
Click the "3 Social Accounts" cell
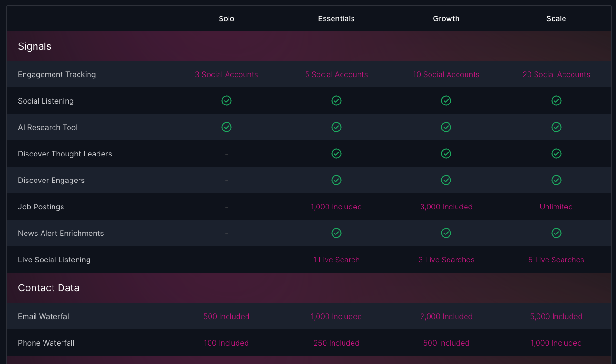pos(227,74)
